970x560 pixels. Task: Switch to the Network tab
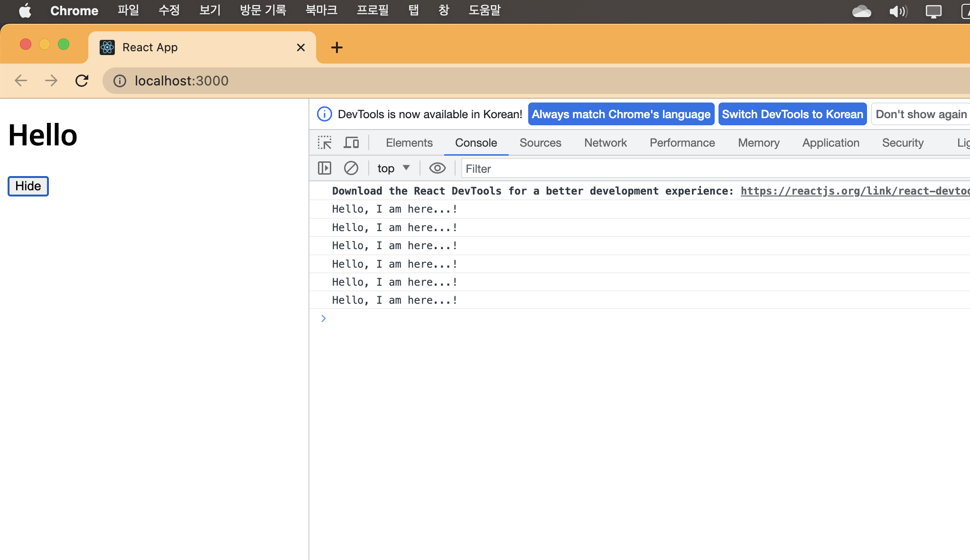[605, 143]
